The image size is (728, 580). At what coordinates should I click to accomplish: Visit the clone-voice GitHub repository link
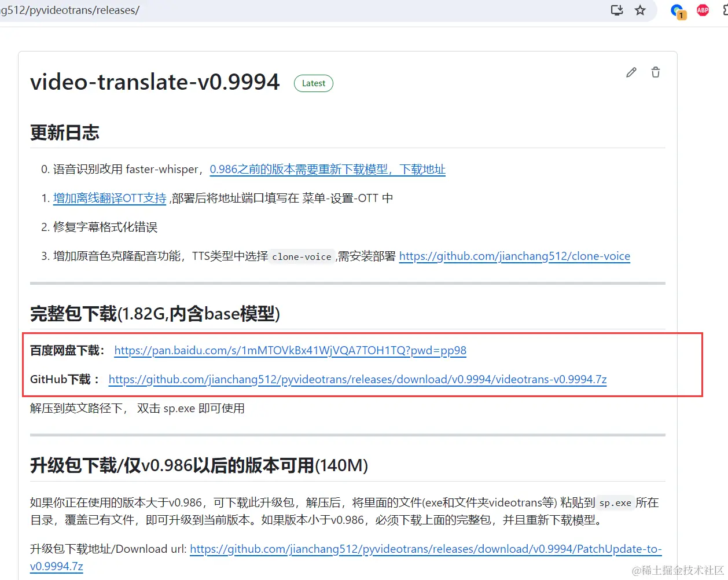[x=514, y=256]
